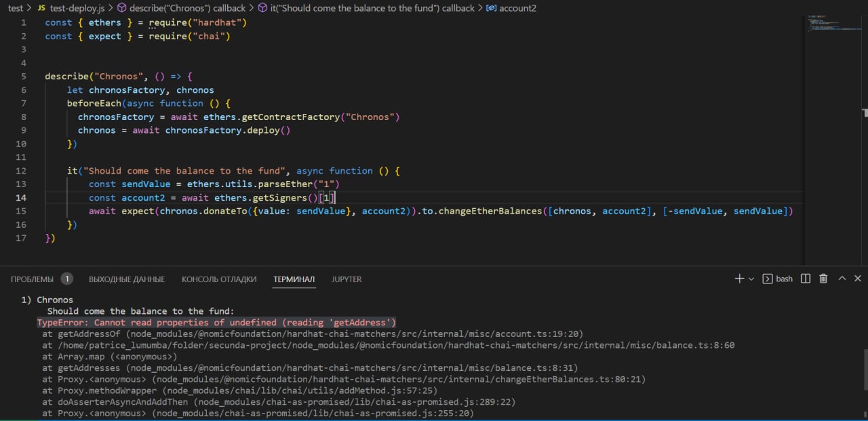Maximize panel with chevron-up icon
The width and height of the screenshot is (868, 421).
841,279
